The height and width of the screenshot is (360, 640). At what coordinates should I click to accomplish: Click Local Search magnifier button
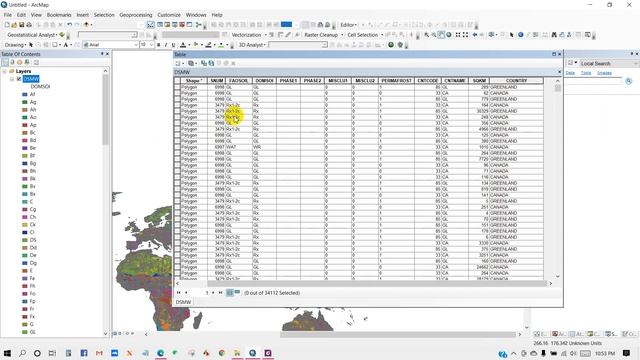[x=629, y=81]
